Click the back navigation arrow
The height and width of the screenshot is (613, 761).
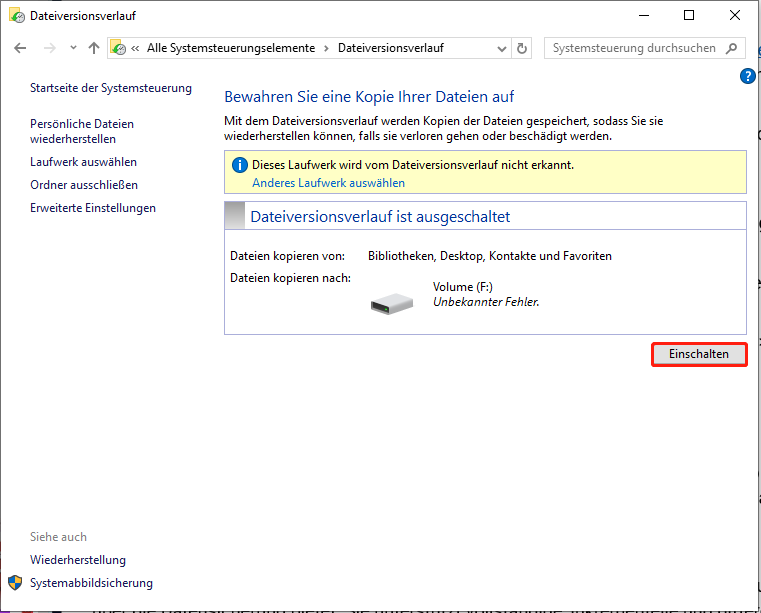[21, 48]
